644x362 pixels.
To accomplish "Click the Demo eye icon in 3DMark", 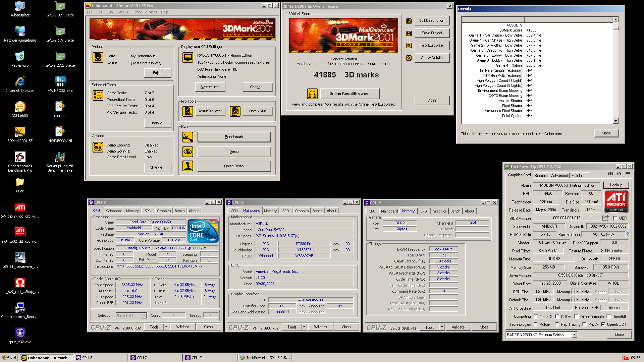I will [188, 152].
